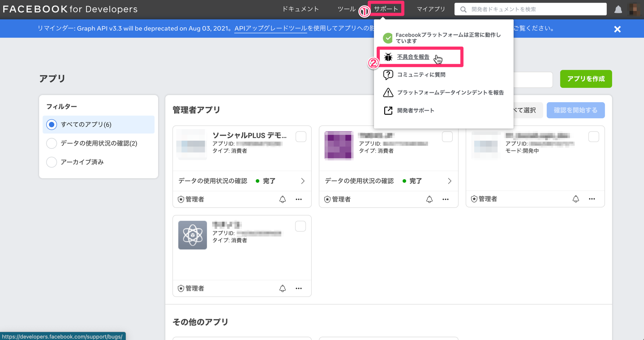Viewport: 644px width, 340px height.
Task: Click the notifications bell in top bar
Action: coord(618,9)
